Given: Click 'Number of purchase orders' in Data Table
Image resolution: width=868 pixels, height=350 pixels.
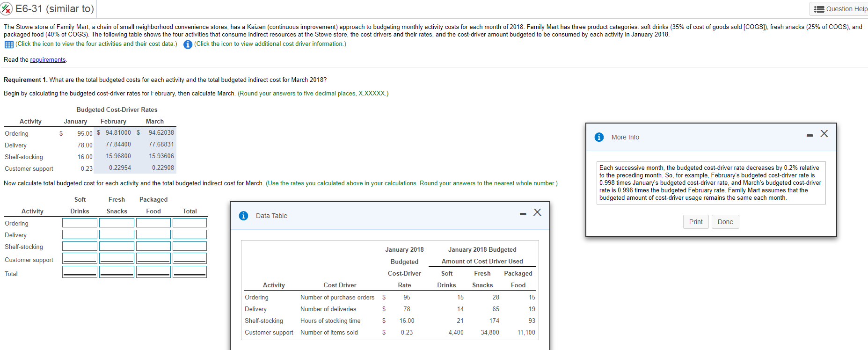Looking at the screenshot, I should click(x=337, y=297).
